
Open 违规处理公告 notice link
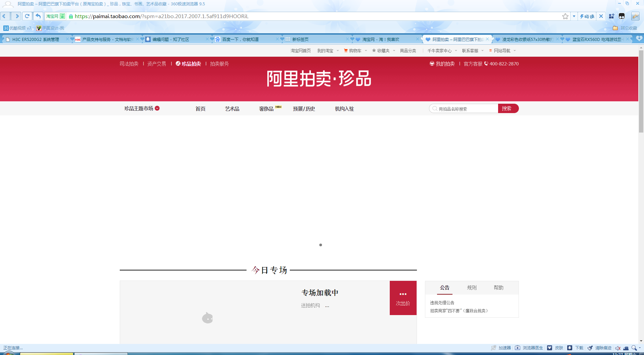pos(442,303)
